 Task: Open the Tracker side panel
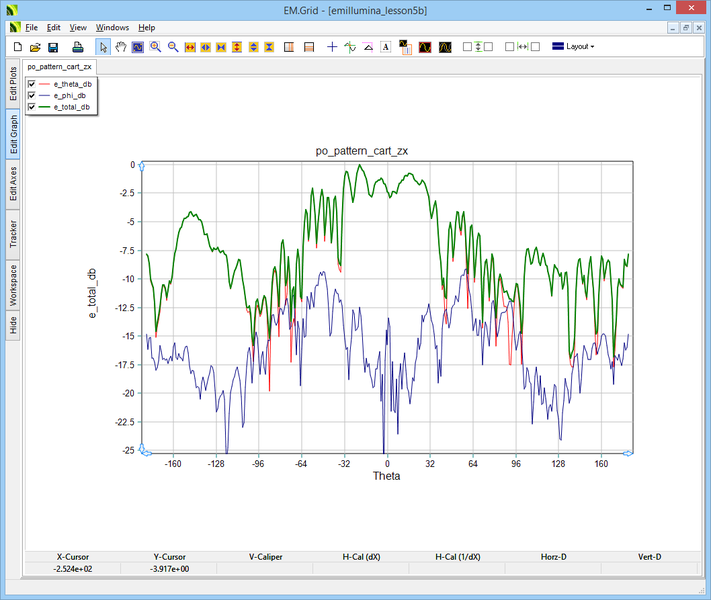point(13,234)
